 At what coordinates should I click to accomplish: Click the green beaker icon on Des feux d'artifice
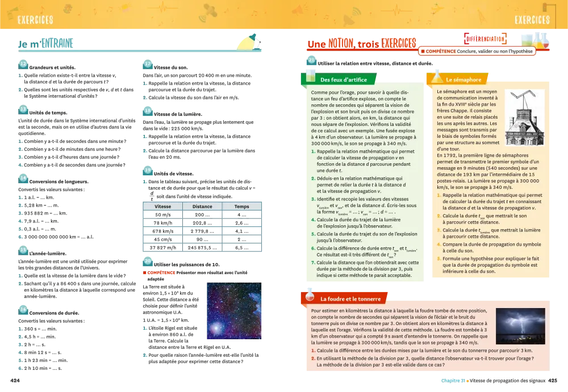tap(311, 76)
